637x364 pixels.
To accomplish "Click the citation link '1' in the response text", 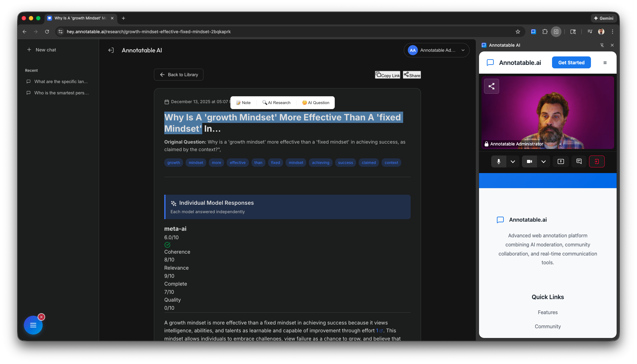I will [x=377, y=330].
